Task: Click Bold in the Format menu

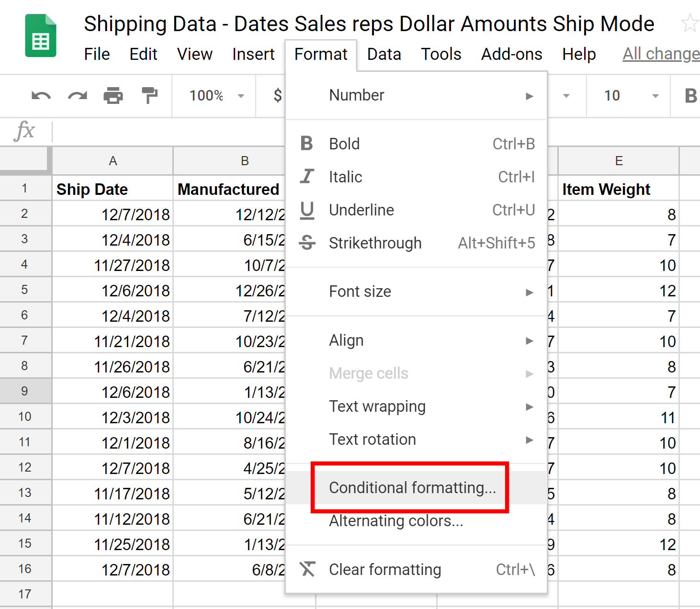Action: [417, 144]
